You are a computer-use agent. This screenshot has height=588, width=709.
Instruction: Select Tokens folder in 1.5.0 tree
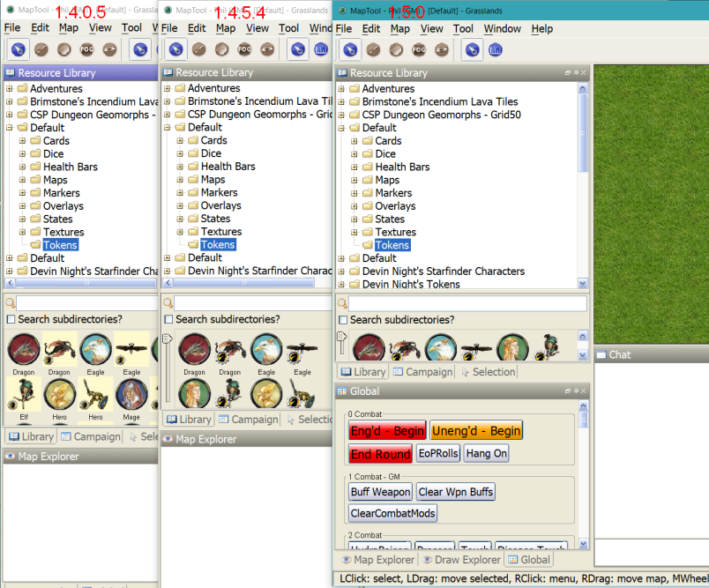click(x=392, y=245)
